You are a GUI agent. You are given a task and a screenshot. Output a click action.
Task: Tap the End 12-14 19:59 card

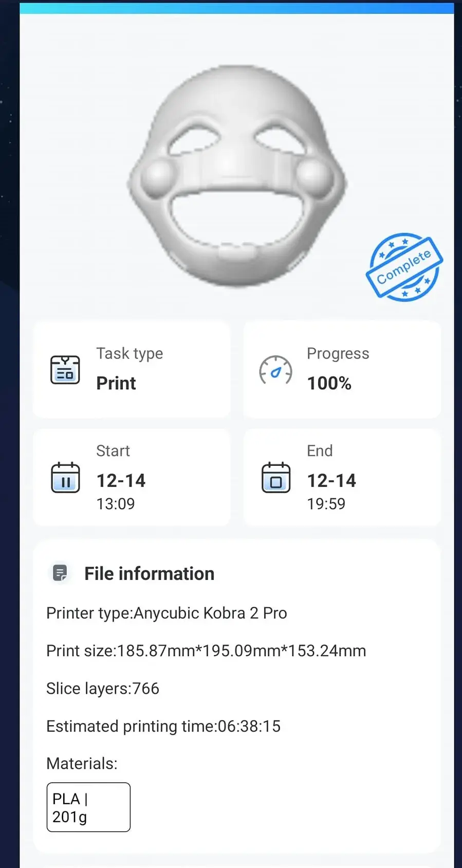342,477
